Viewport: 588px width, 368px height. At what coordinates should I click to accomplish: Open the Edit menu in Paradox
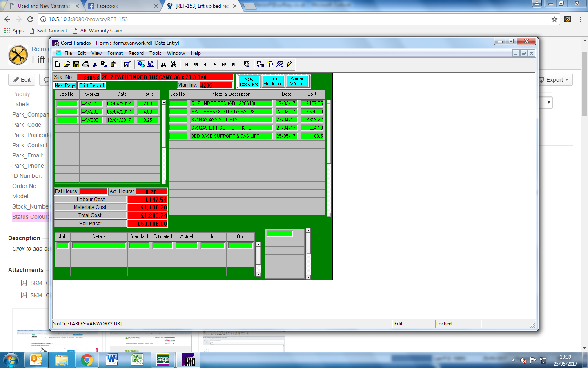(82, 53)
